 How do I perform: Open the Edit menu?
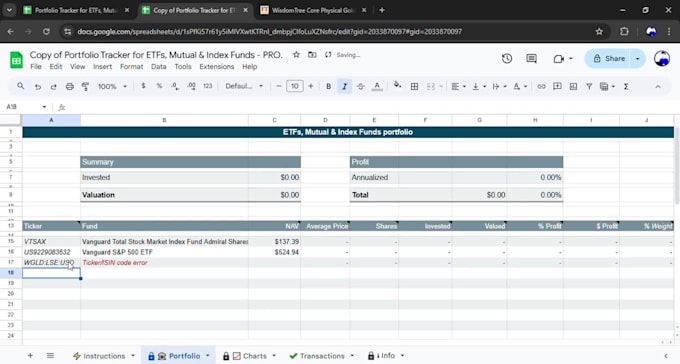(x=56, y=67)
